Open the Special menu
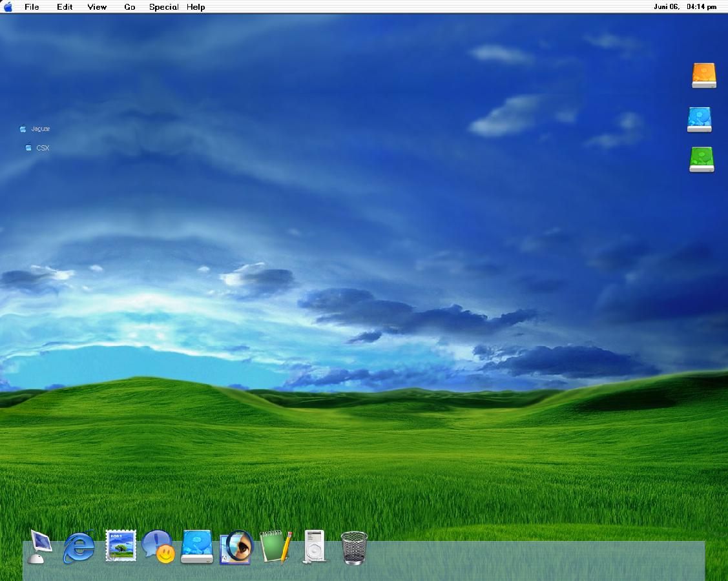 tap(164, 7)
